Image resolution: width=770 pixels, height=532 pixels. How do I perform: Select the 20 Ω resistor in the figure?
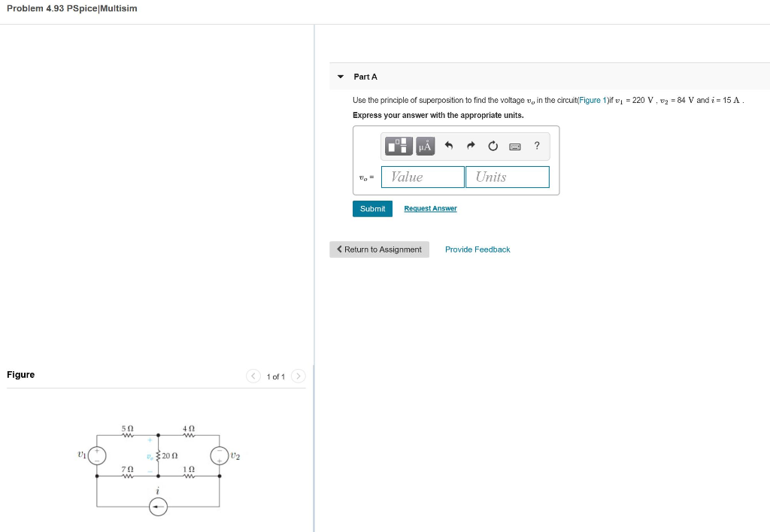158,455
